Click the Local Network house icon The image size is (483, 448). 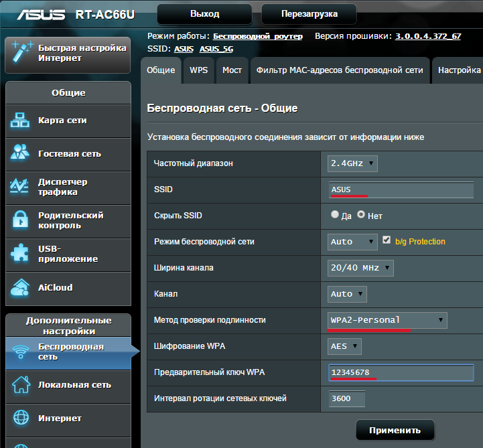click(21, 384)
